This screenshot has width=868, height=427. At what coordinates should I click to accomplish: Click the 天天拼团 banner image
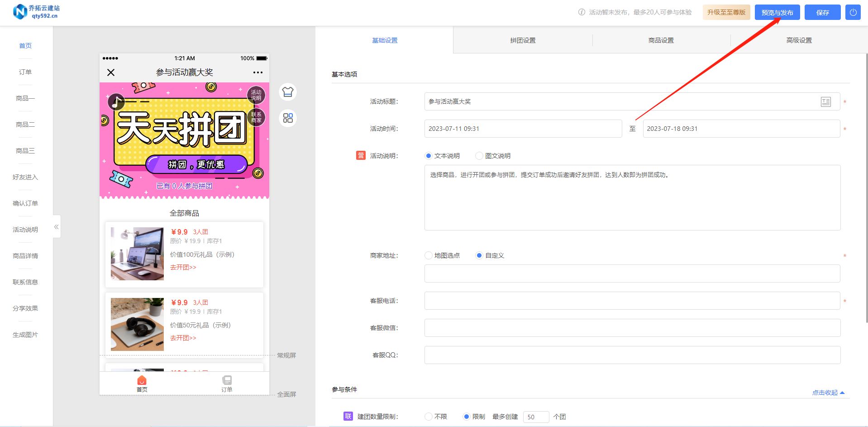[x=184, y=140]
